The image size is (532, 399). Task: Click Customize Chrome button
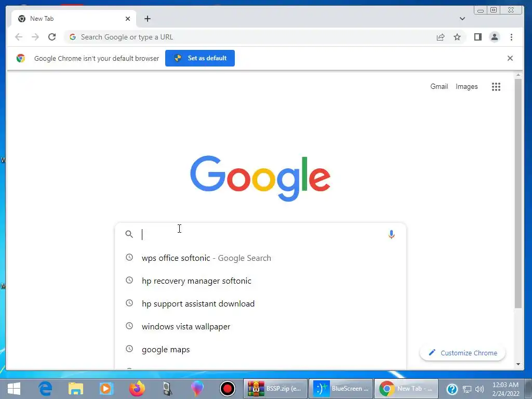point(462,353)
